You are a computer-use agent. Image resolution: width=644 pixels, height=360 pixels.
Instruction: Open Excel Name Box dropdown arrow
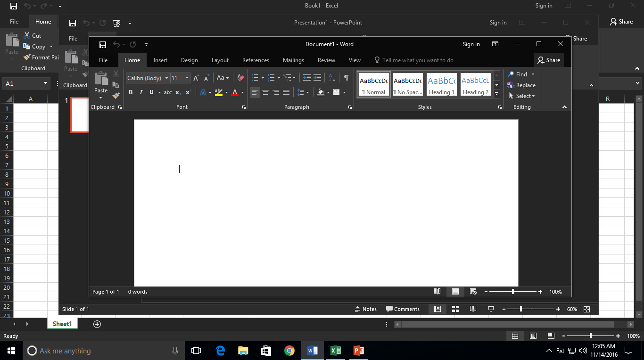click(x=45, y=83)
